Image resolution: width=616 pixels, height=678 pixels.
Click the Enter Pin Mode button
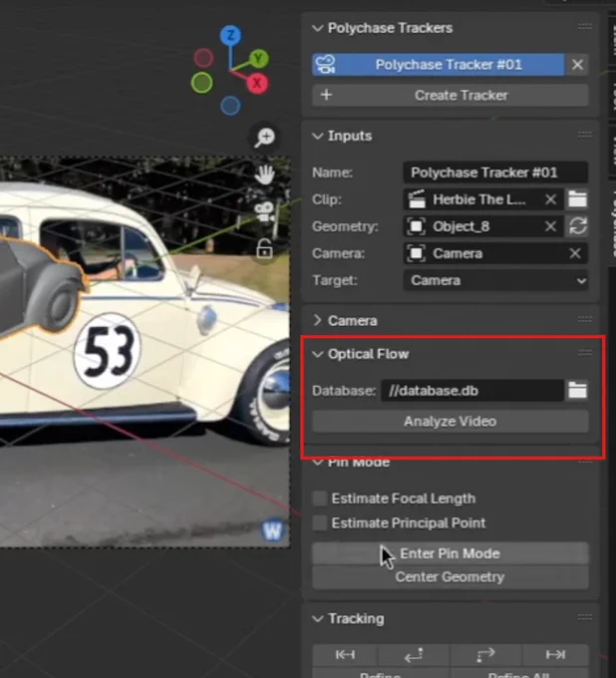450,553
